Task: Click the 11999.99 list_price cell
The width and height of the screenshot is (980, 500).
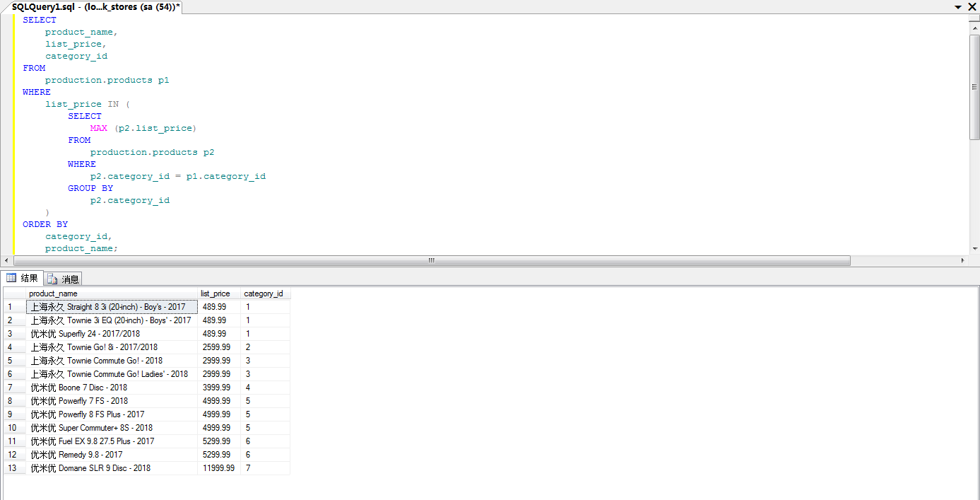Action: [219, 468]
